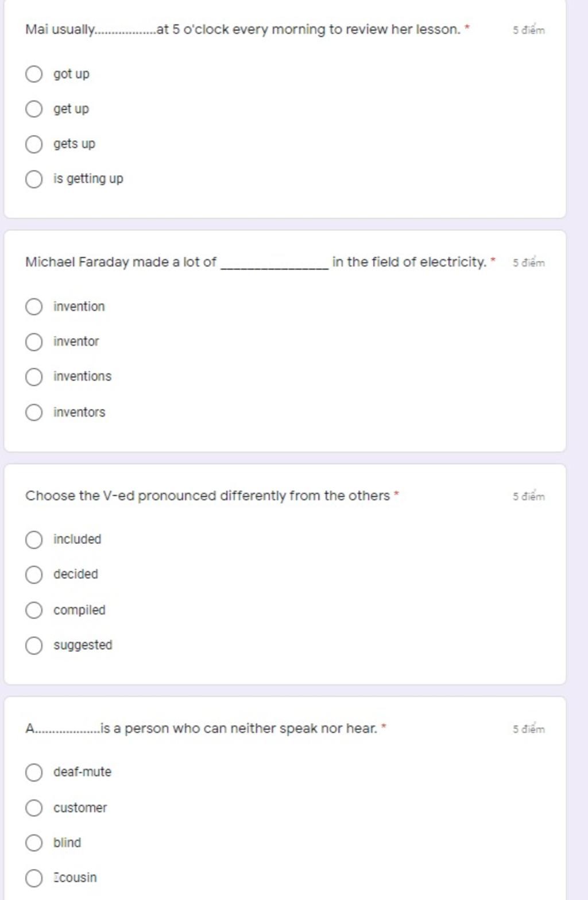Pick "blind" as the answer
Image resolution: width=588 pixels, height=900 pixels.
34,843
